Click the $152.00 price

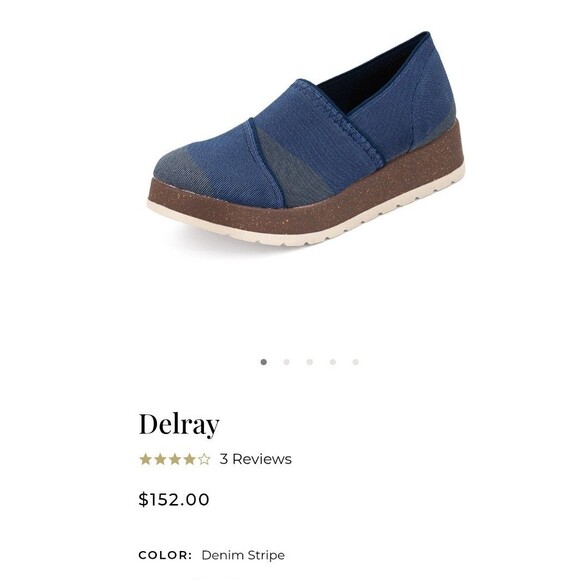(174, 499)
